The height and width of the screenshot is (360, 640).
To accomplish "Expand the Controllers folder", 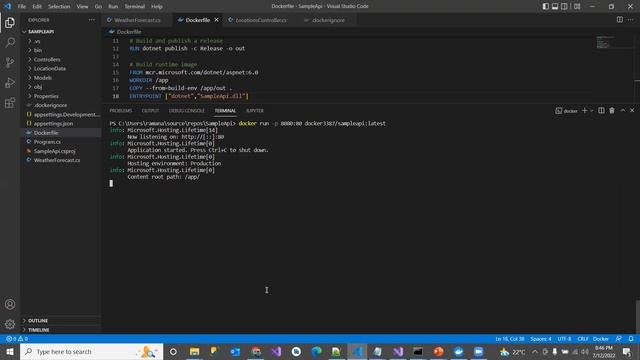I will point(61,60).
